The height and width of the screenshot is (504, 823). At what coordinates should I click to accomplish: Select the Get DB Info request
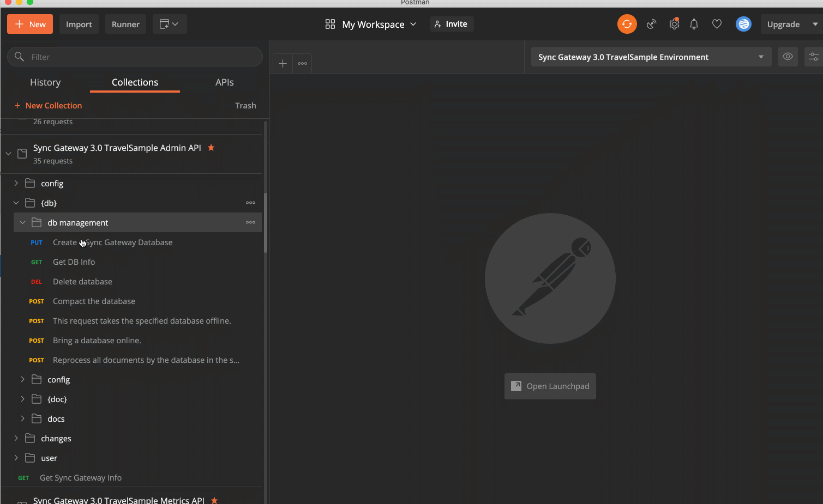(74, 262)
